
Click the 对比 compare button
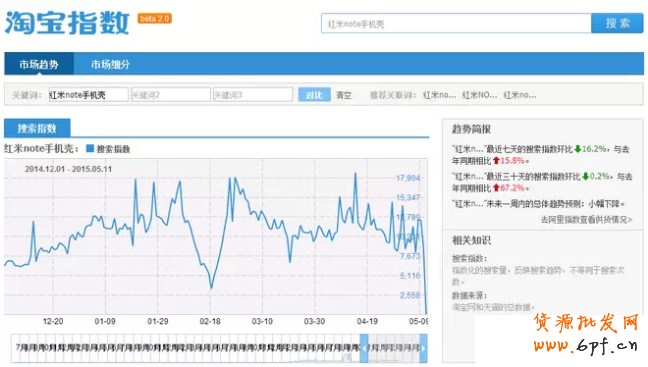pyautogui.click(x=314, y=95)
